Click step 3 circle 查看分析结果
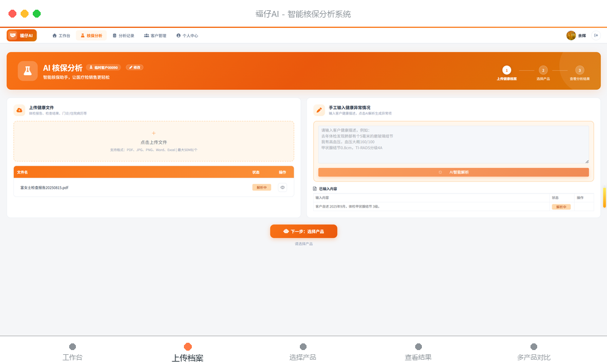The image size is (607, 364). point(580,70)
